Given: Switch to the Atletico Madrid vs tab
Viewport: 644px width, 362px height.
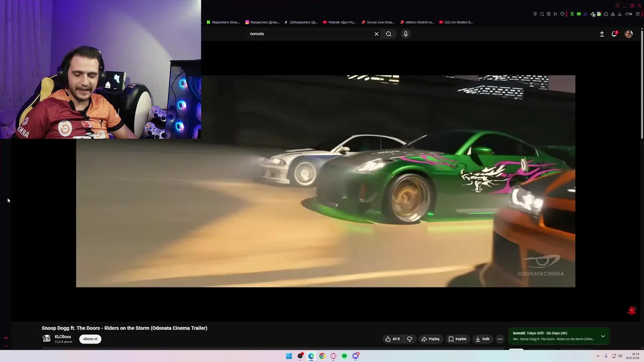Looking at the screenshot, I should 417,22.
